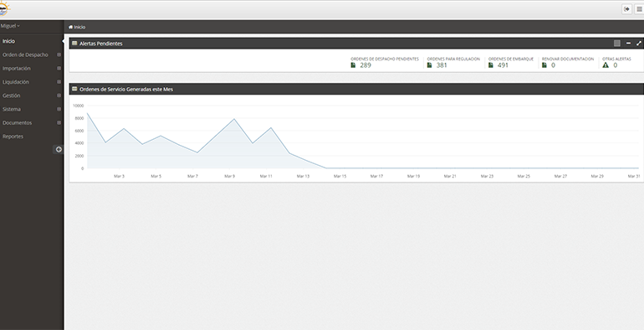644x330 pixels.
Task: Open the Miguel user dropdown
Action: click(x=10, y=26)
